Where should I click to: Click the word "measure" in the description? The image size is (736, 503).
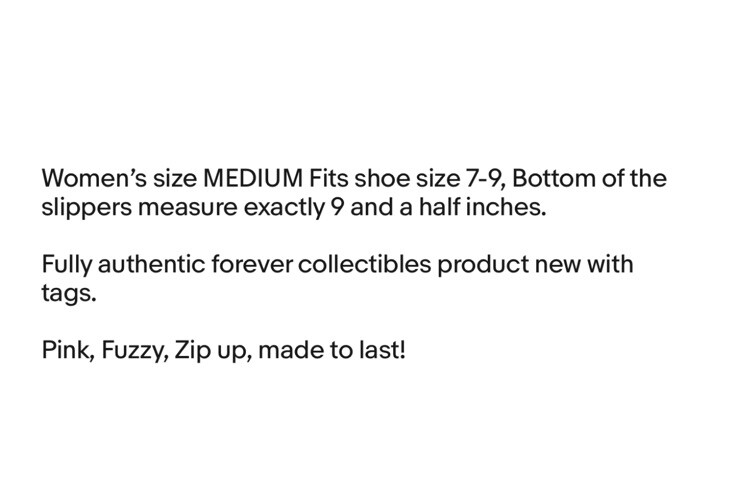188,207
